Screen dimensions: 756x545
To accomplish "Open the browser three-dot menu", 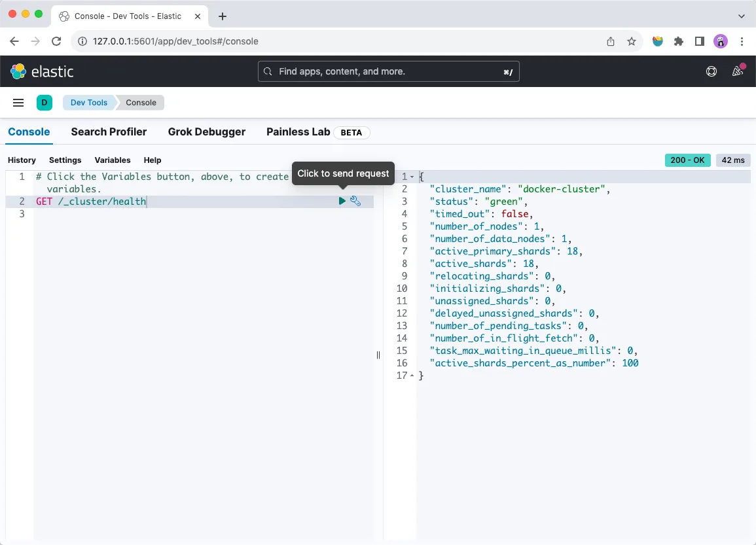I will [x=742, y=41].
